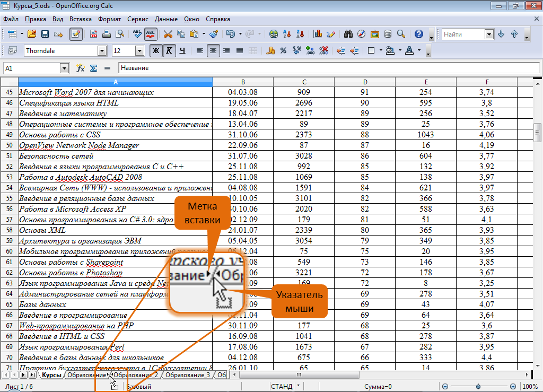Export directly as PDF

click(x=93, y=34)
